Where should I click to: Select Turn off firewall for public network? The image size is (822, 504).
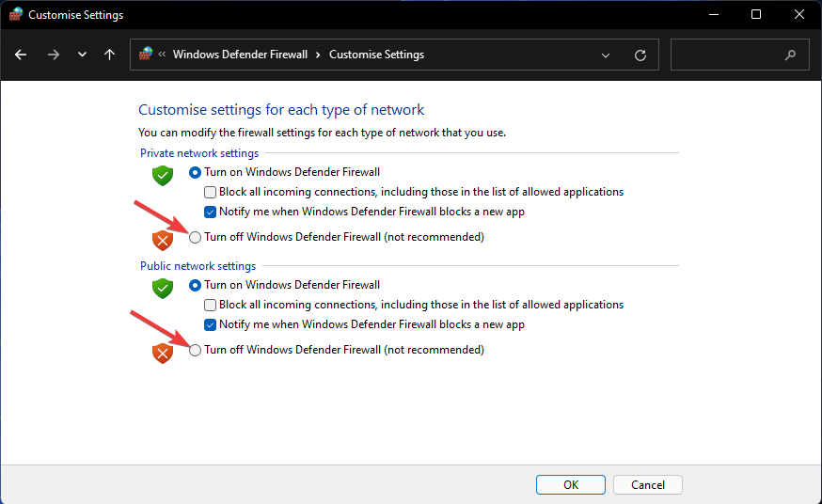tap(195, 350)
